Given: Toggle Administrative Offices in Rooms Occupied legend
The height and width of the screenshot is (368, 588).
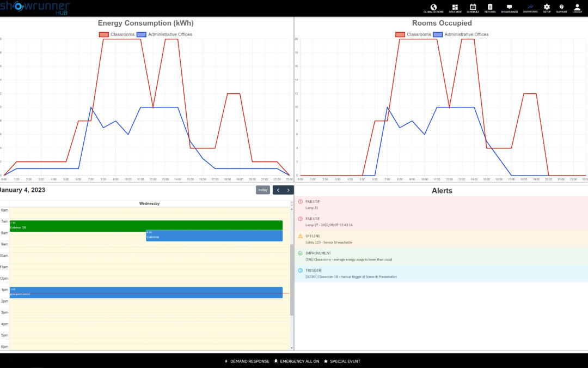Looking at the screenshot, I should (461, 34).
